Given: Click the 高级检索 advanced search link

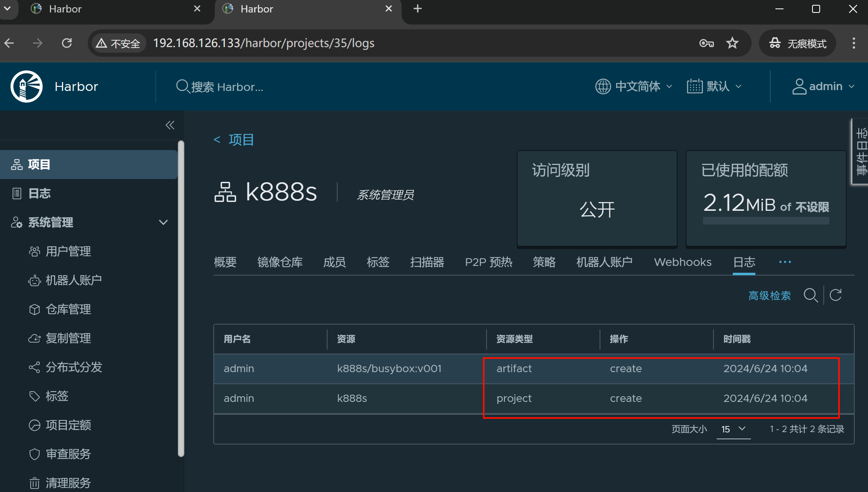Looking at the screenshot, I should point(769,296).
